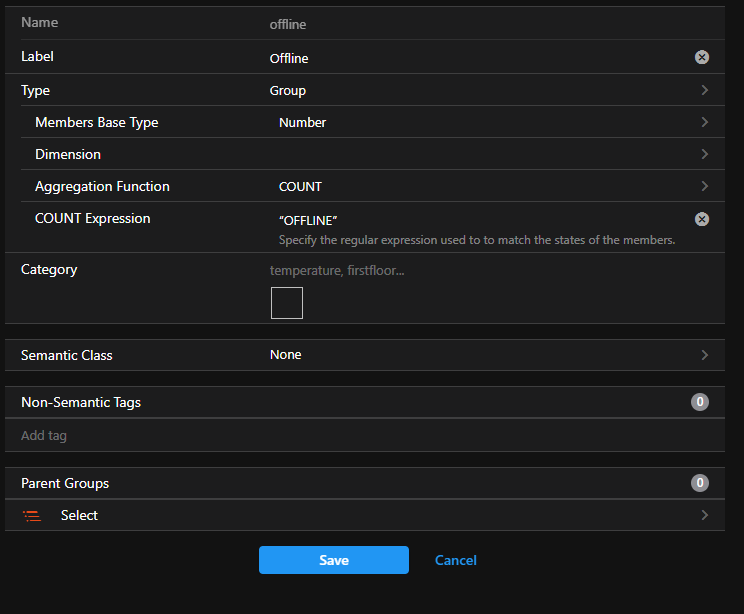744x614 pixels.
Task: Click the Name field showing offline
Action: point(493,24)
